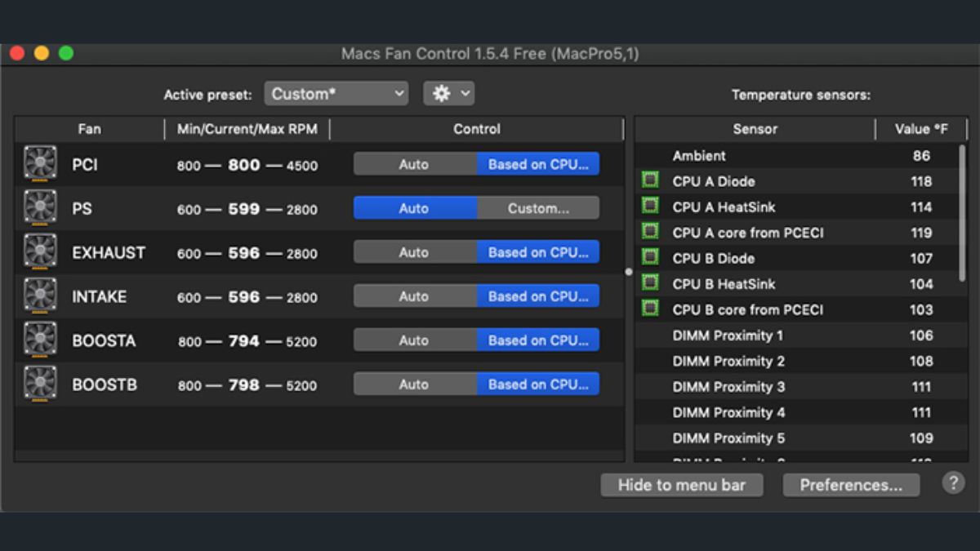Open the Active preset Custom* dropdown
This screenshot has width=980, height=551.
click(x=336, y=94)
